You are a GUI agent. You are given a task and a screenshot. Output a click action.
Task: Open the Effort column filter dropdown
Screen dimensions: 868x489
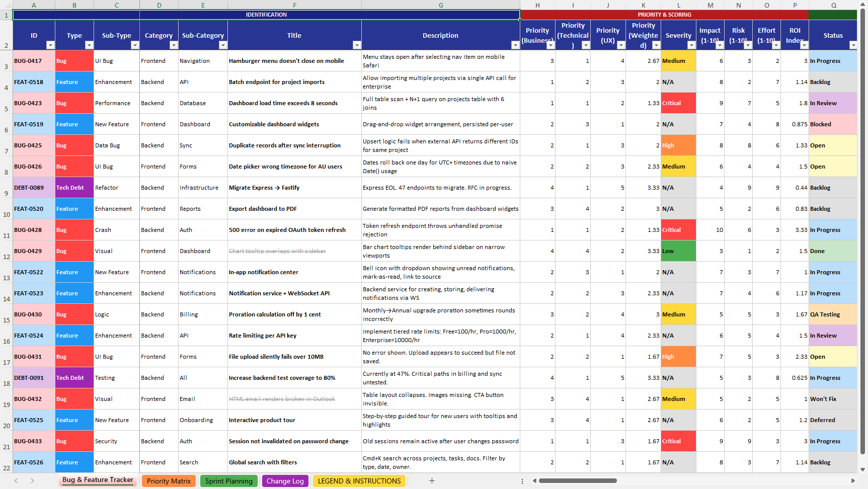click(776, 45)
